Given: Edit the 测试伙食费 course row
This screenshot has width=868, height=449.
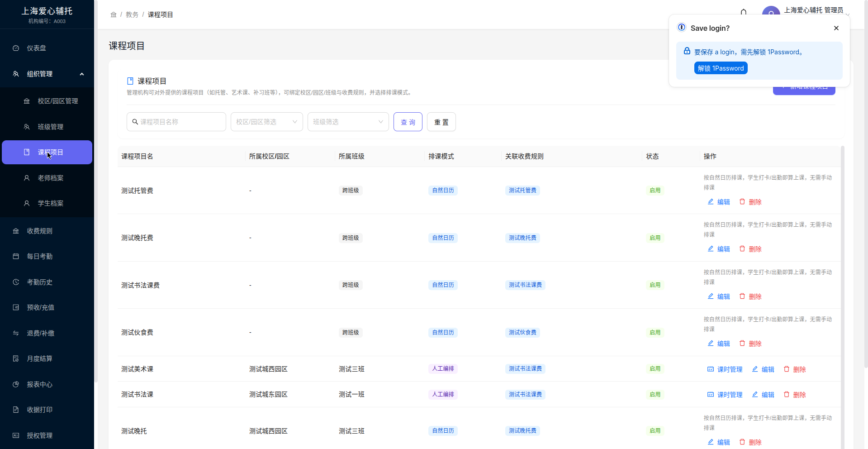Looking at the screenshot, I should 719,344.
